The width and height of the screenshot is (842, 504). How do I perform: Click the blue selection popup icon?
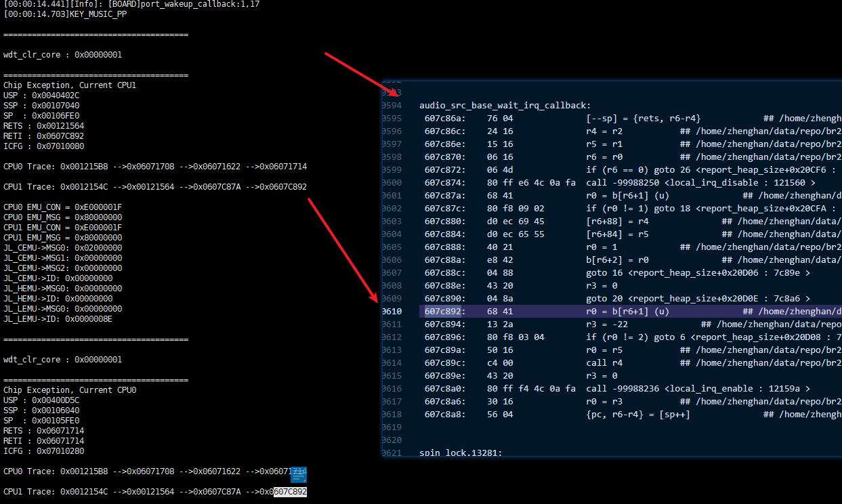tap(299, 474)
